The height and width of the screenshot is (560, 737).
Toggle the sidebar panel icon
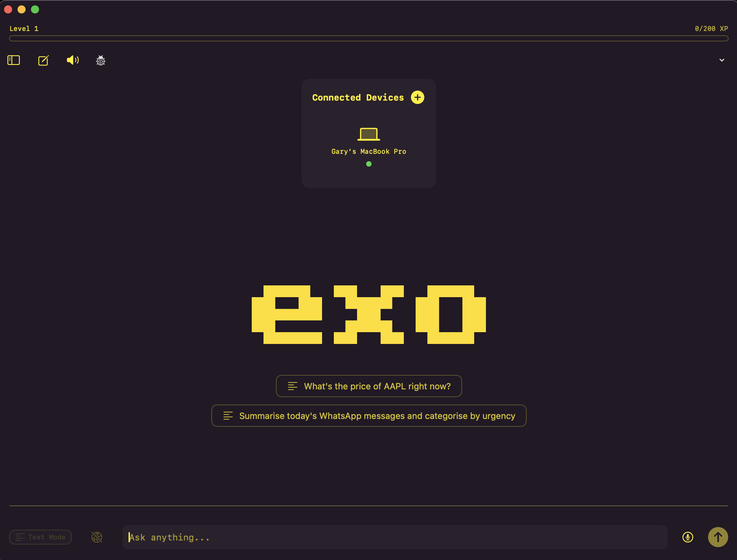[x=13, y=60]
